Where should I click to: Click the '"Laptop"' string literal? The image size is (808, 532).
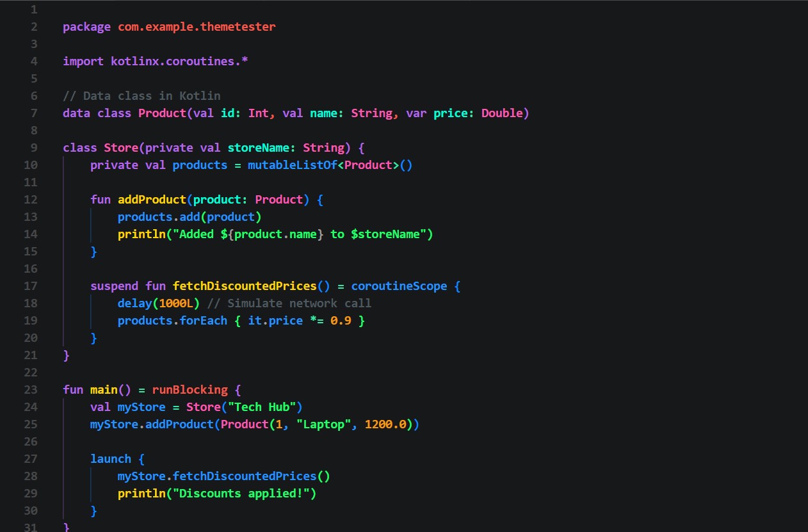click(324, 424)
